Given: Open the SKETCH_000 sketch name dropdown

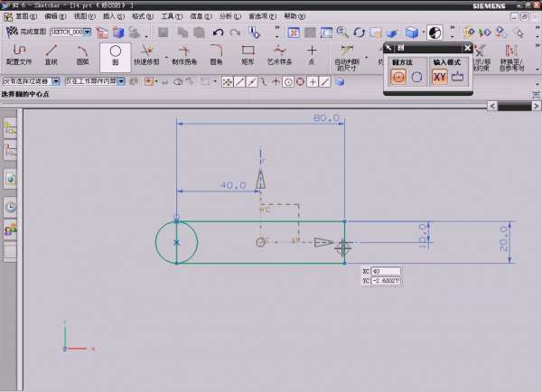Looking at the screenshot, I should [x=89, y=33].
